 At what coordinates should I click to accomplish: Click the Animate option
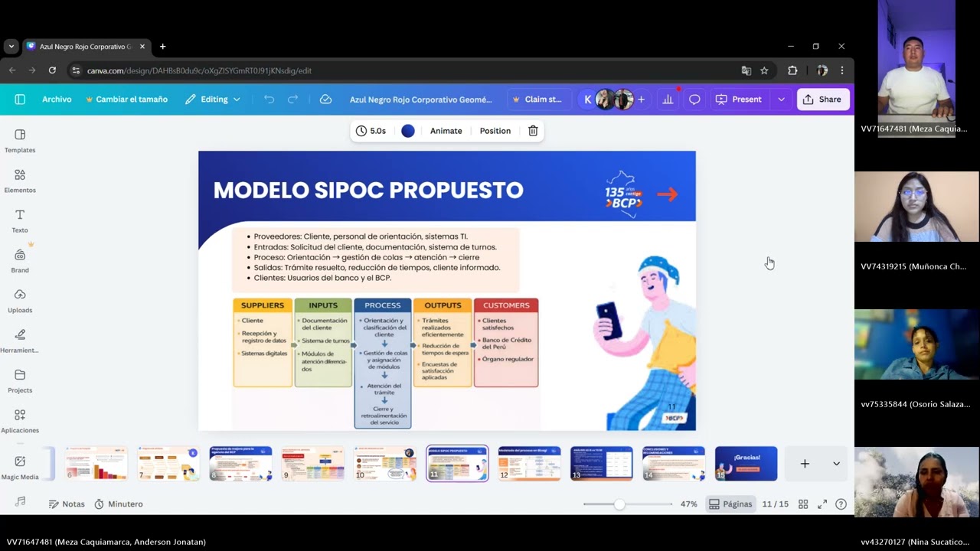446,131
